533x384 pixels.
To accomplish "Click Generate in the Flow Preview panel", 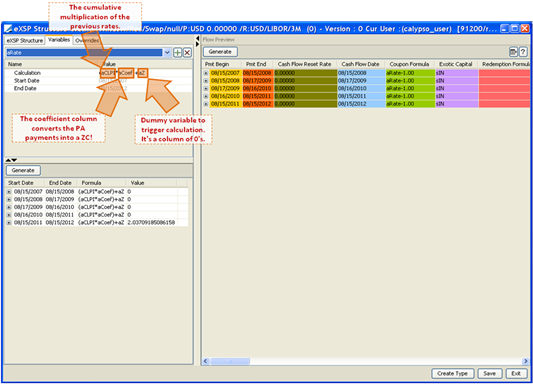I will point(220,52).
